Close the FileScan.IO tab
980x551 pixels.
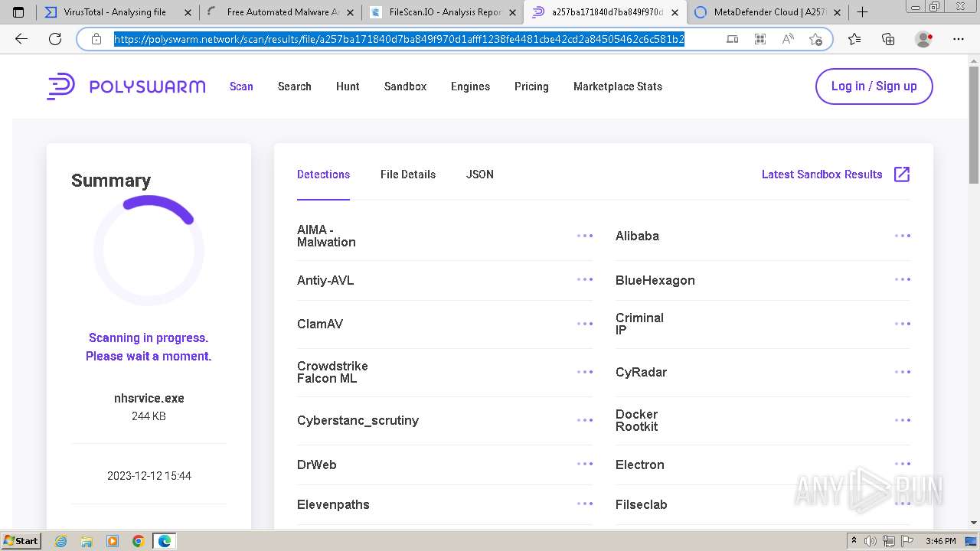[x=512, y=12]
